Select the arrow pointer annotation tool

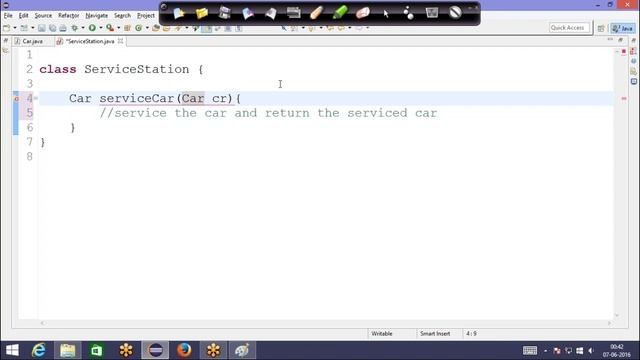click(x=386, y=13)
